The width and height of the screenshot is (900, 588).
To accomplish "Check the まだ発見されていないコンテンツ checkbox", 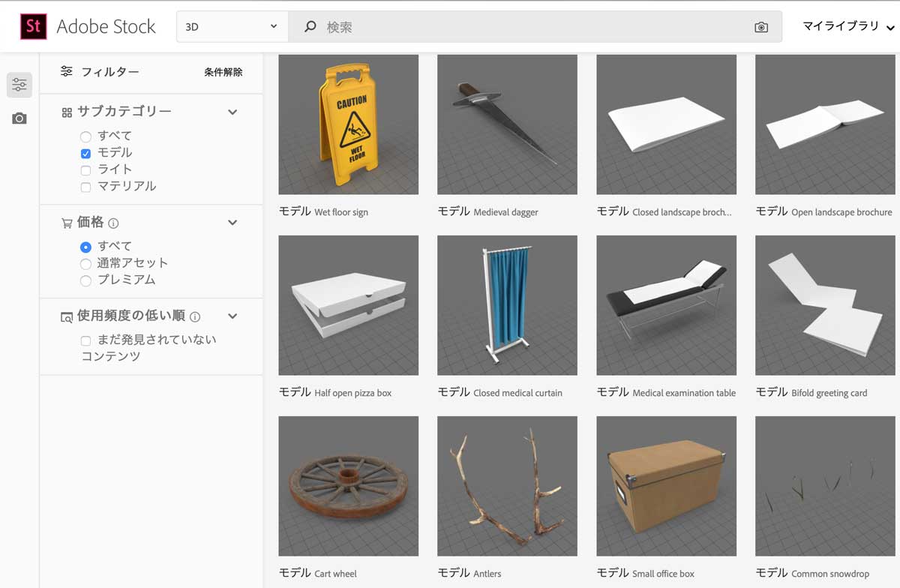I will 85,340.
